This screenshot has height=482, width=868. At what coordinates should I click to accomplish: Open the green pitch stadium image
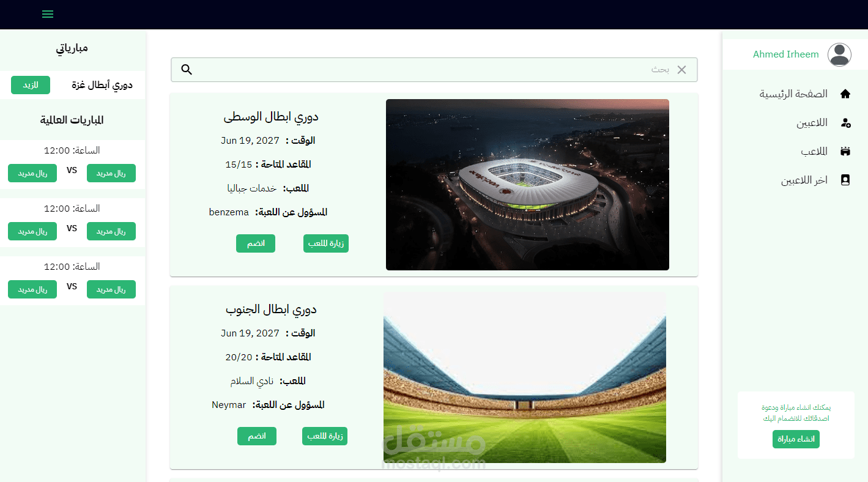click(x=525, y=377)
